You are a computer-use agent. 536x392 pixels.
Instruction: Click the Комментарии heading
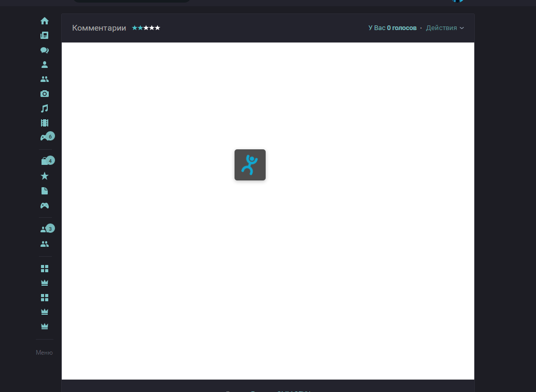[x=99, y=28]
